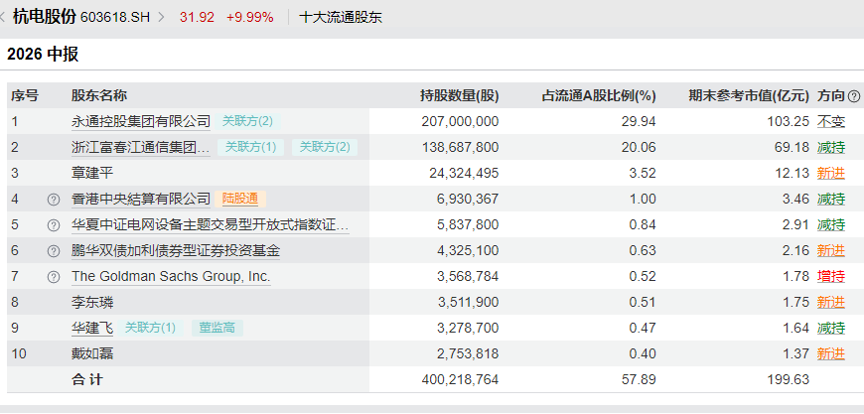Click 新进 direction for 章建平
864x414 pixels.
pyautogui.click(x=831, y=174)
